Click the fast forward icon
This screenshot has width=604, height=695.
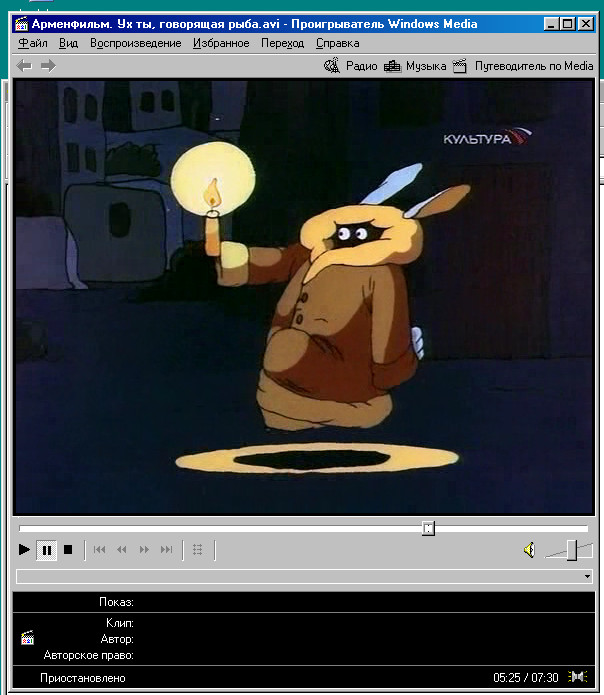tap(144, 550)
